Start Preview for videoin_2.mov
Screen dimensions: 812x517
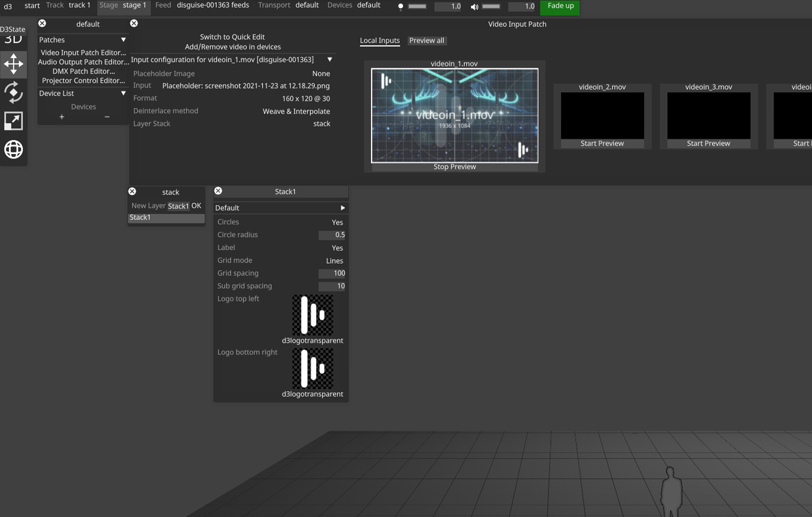click(602, 144)
